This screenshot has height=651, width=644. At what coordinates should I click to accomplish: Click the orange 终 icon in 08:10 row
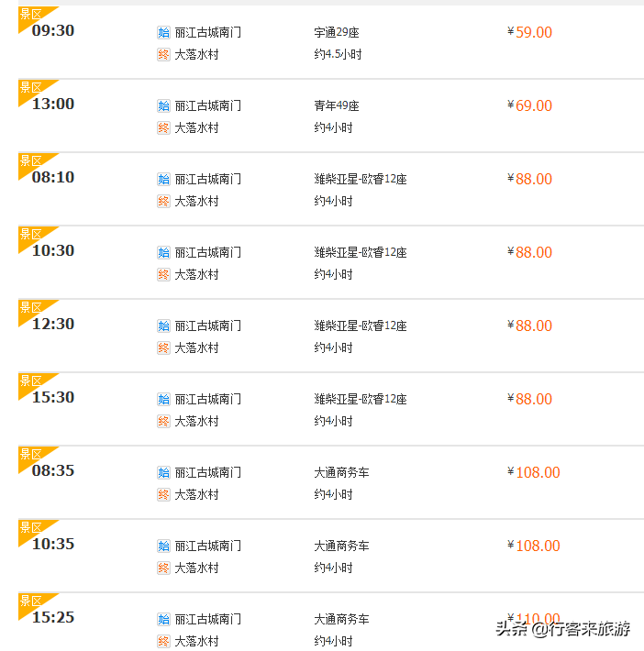click(163, 202)
